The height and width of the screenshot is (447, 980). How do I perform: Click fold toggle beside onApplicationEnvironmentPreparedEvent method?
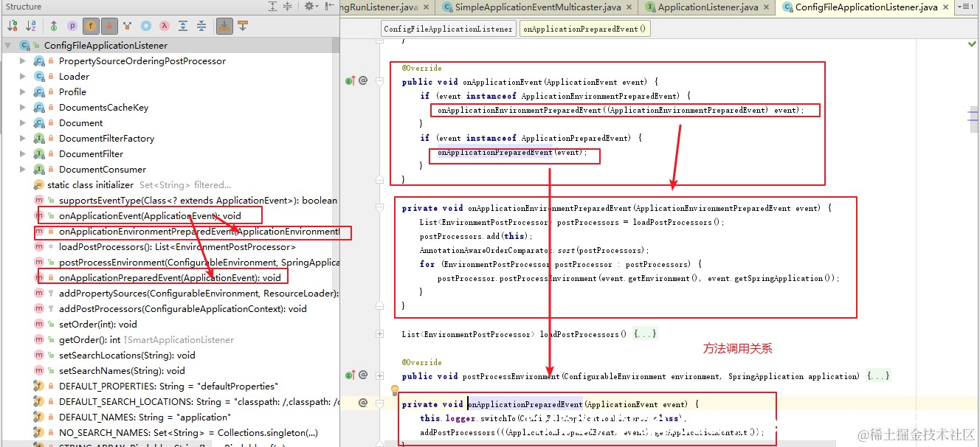[379, 208]
